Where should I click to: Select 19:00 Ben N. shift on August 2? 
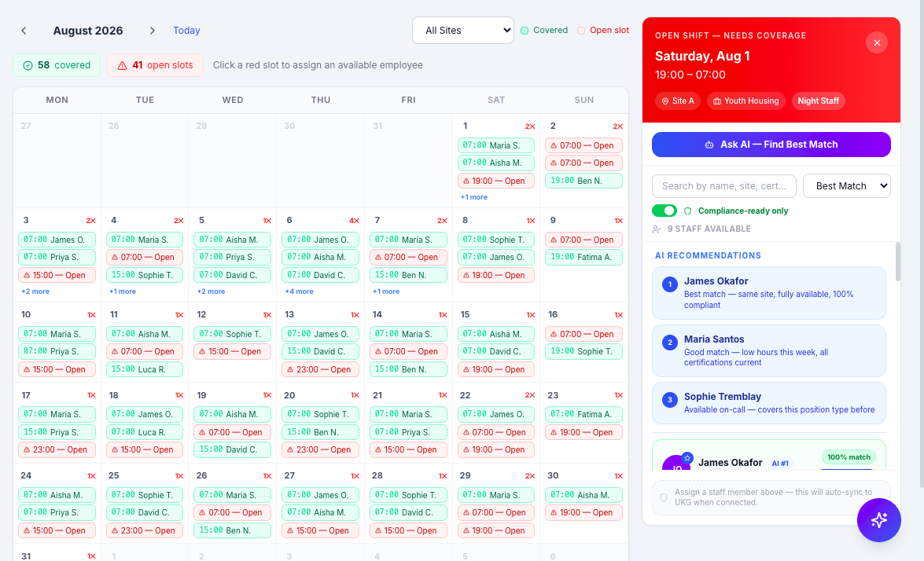(583, 181)
